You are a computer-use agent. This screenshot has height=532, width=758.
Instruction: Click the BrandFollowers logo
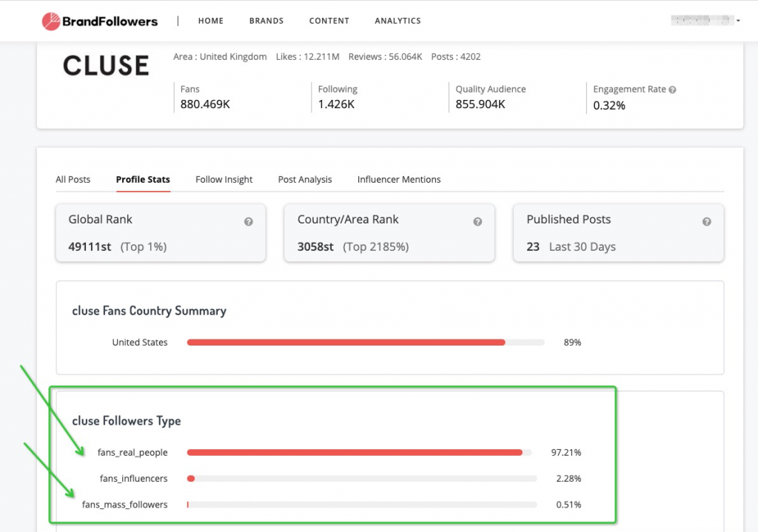(x=100, y=21)
